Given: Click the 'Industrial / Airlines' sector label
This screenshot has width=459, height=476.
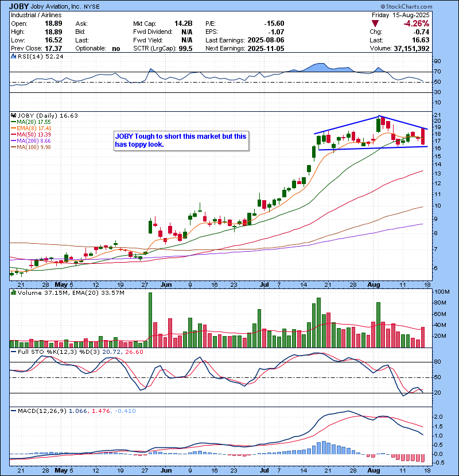Looking at the screenshot, I should click(36, 15).
